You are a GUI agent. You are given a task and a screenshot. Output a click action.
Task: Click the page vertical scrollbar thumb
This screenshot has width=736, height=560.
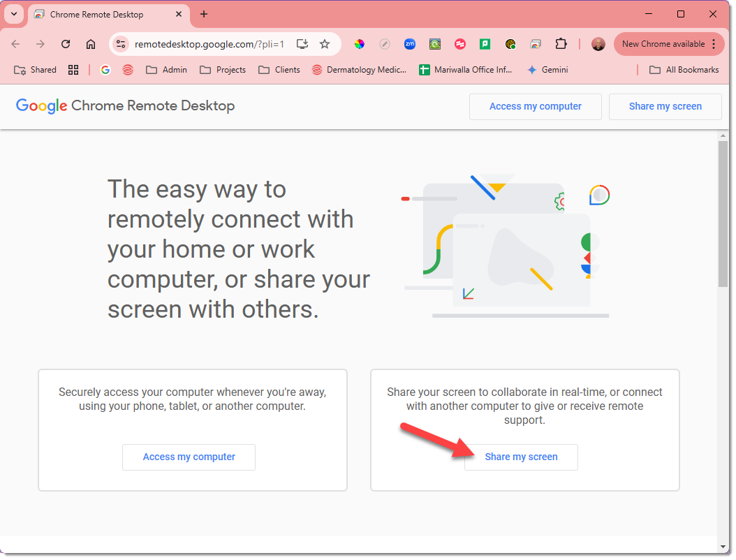point(723,214)
